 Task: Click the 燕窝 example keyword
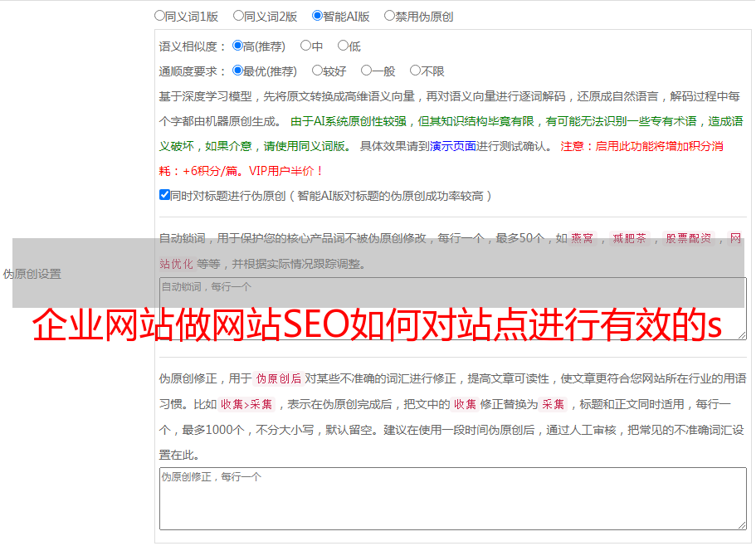(582, 238)
